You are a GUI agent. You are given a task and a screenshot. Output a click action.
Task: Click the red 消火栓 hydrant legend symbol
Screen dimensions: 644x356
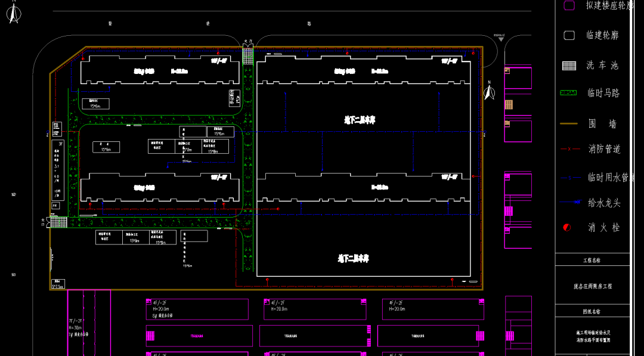567,227
